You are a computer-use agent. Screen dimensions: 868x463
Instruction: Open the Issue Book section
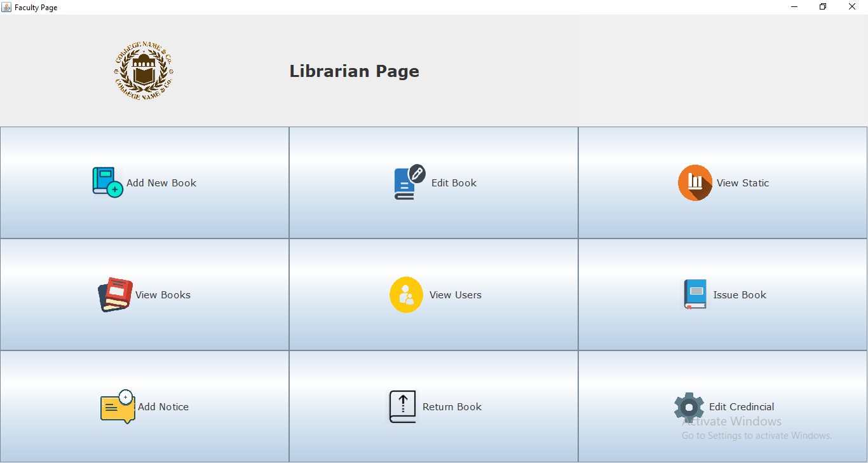point(722,294)
